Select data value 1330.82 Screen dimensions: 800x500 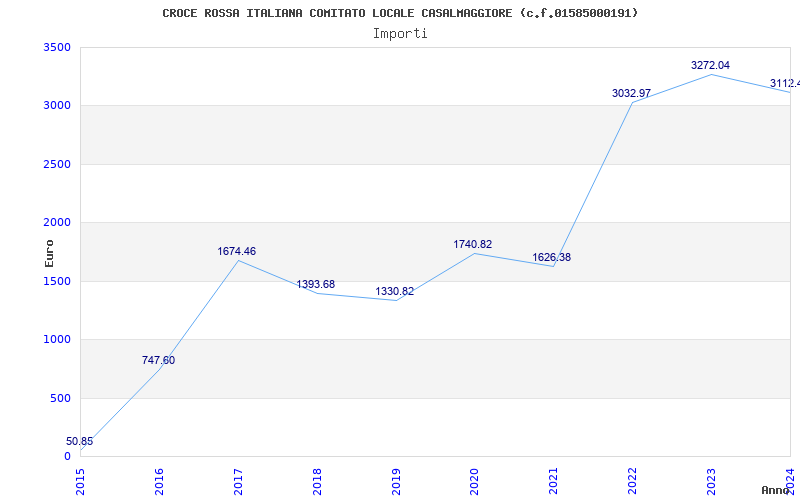tap(395, 291)
